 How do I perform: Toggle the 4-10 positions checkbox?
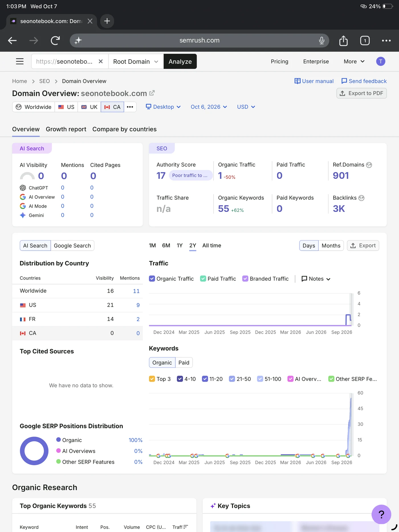pyautogui.click(x=180, y=379)
